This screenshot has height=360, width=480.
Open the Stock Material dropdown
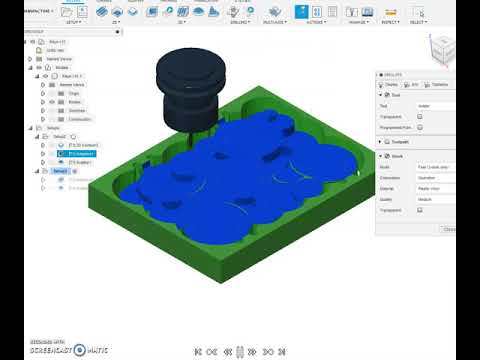436,189
